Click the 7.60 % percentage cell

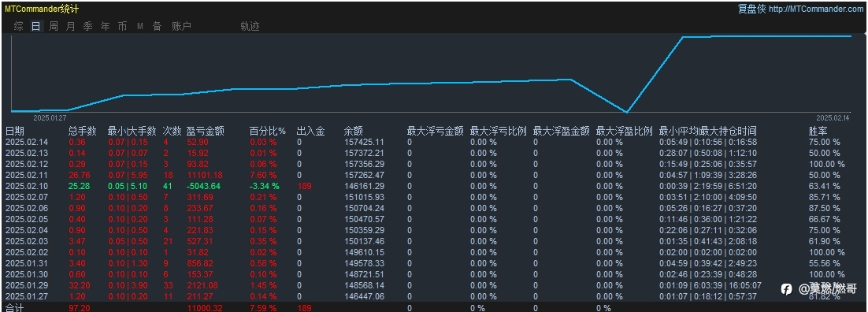pos(263,175)
